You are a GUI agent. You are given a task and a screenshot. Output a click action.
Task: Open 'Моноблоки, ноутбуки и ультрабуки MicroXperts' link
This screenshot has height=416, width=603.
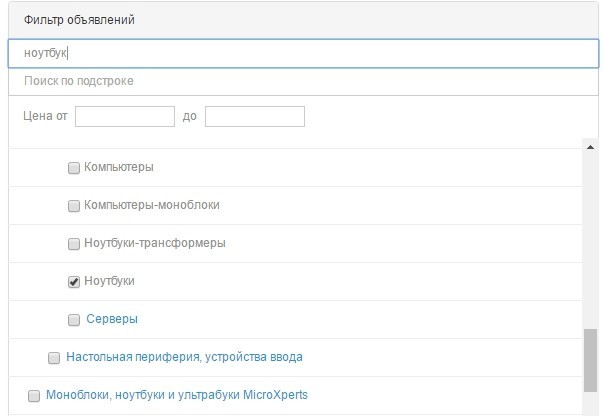177,395
